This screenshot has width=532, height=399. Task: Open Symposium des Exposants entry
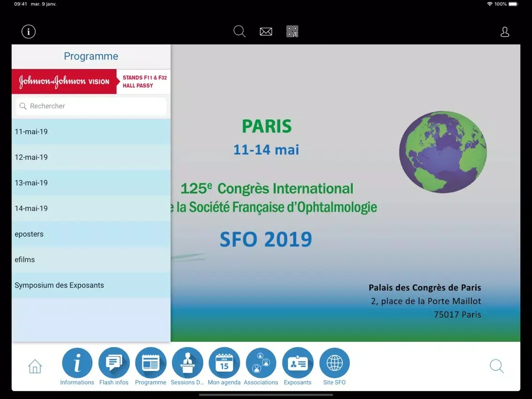click(x=91, y=285)
